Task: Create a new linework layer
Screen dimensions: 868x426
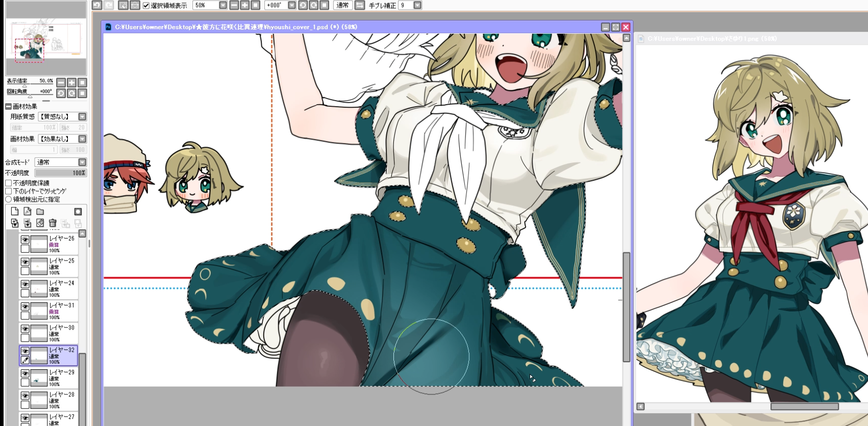Action: pyautogui.click(x=27, y=211)
